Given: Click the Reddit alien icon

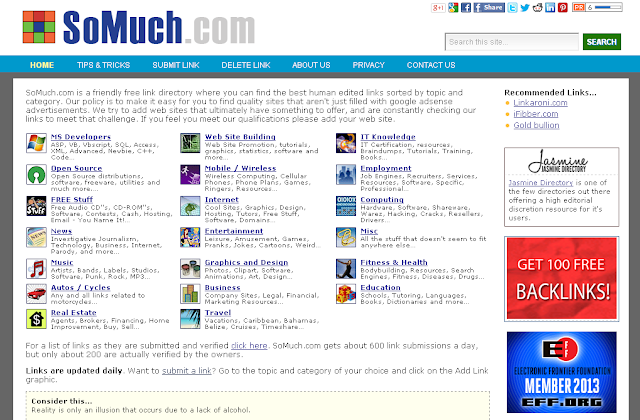Looking at the screenshot, I should pos(538,7).
